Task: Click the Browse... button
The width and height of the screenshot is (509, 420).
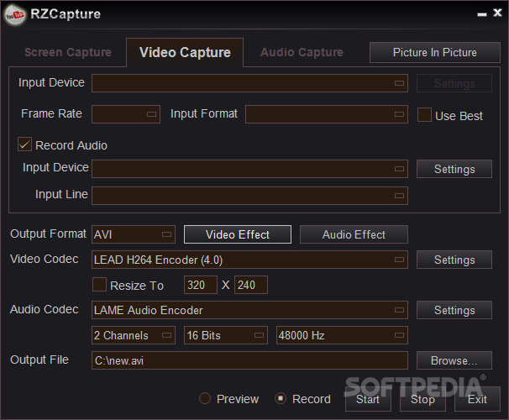Action: click(454, 360)
